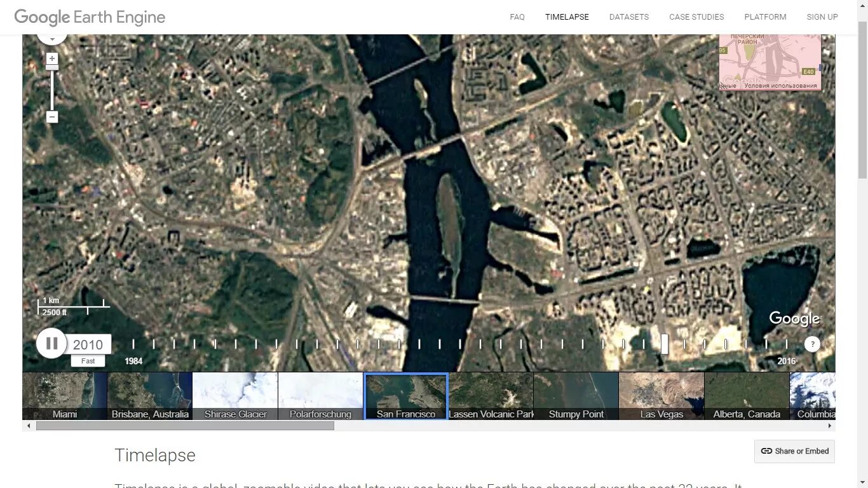Select the San Francisco thumbnail

[406, 396]
